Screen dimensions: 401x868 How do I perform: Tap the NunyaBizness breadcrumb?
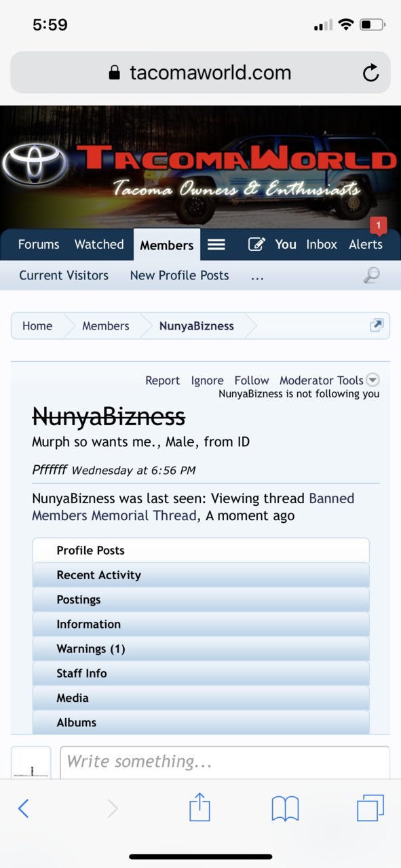(x=197, y=325)
